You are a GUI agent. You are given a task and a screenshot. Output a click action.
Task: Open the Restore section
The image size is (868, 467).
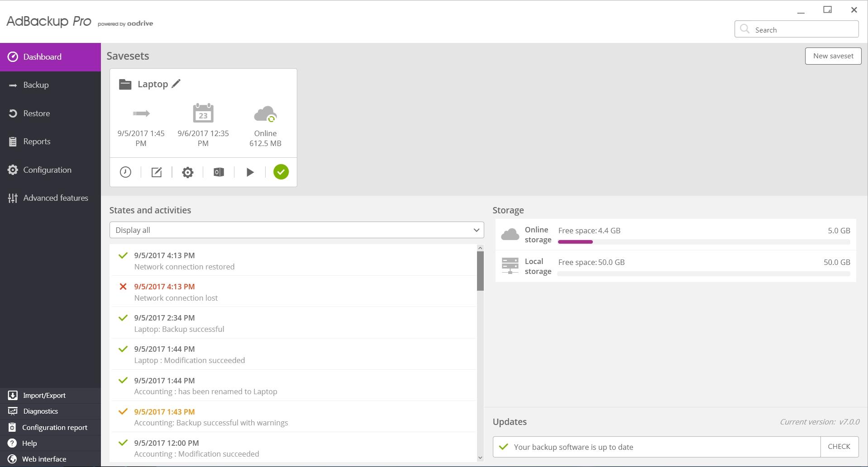(50, 113)
